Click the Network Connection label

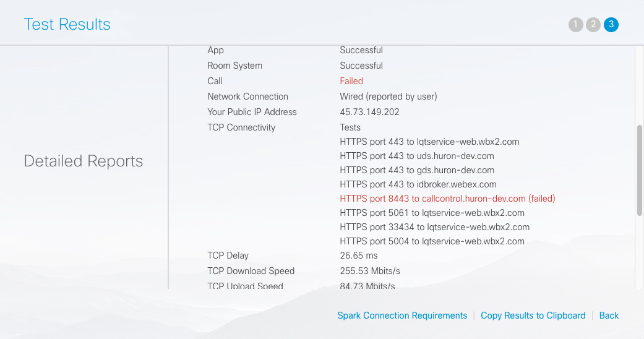(247, 97)
